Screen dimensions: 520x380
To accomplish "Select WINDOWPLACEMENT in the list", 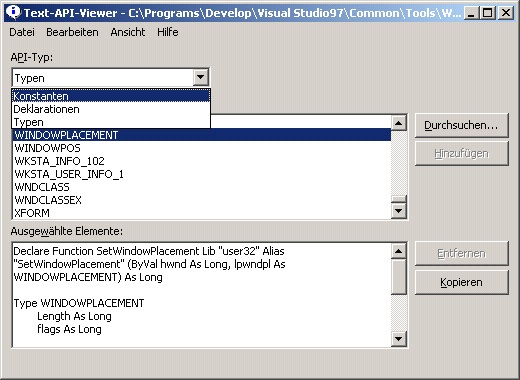I will [202, 135].
